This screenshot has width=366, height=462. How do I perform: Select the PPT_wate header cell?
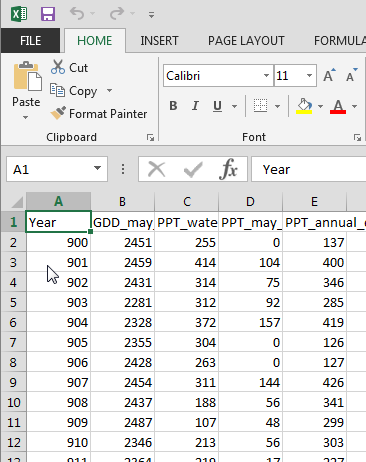pos(187,222)
